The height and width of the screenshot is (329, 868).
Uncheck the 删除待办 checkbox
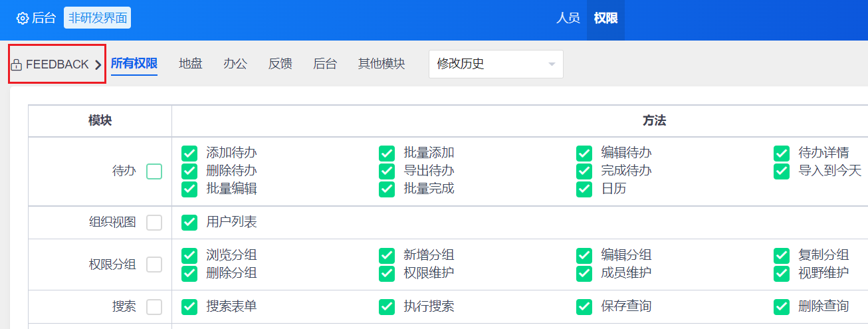(189, 171)
